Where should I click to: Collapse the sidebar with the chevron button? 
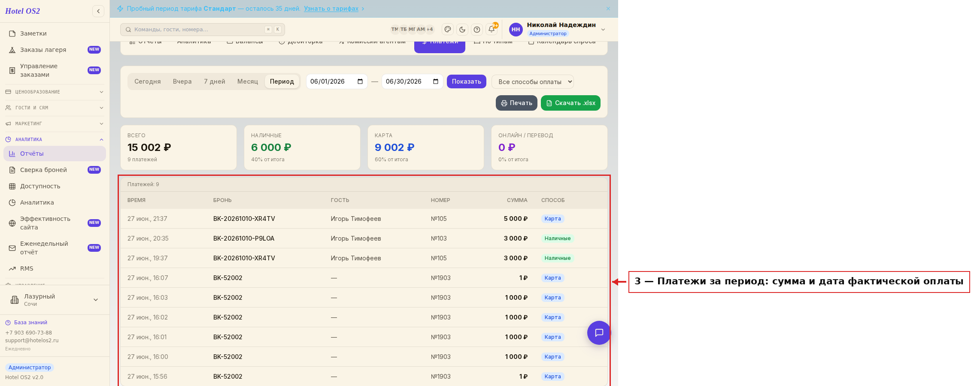click(x=98, y=11)
